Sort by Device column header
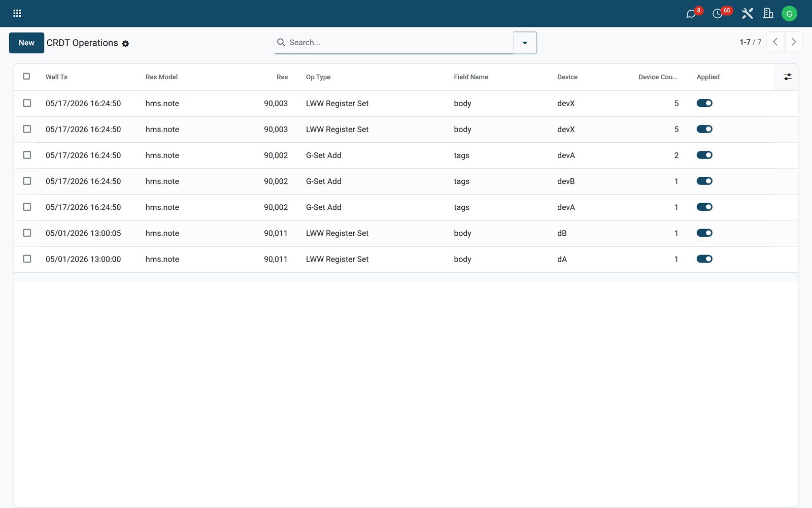Screen dimensions: 812x508 567,77
